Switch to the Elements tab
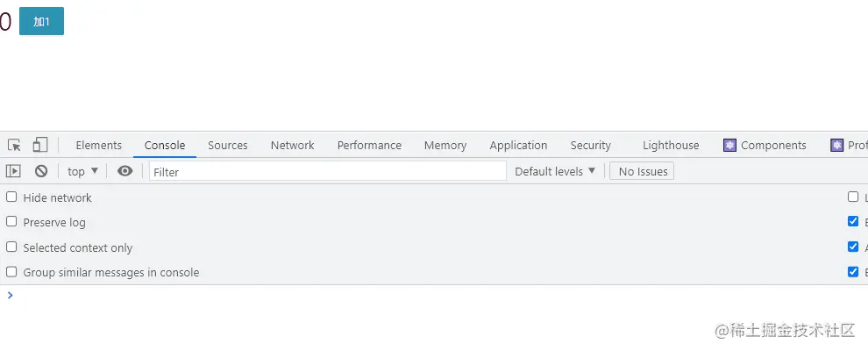The image size is (868, 351). [x=98, y=145]
